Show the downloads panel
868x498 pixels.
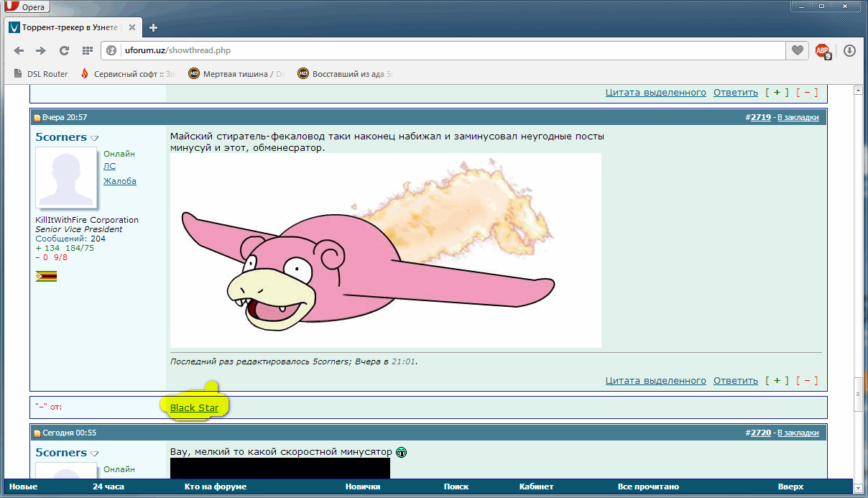[x=849, y=50]
